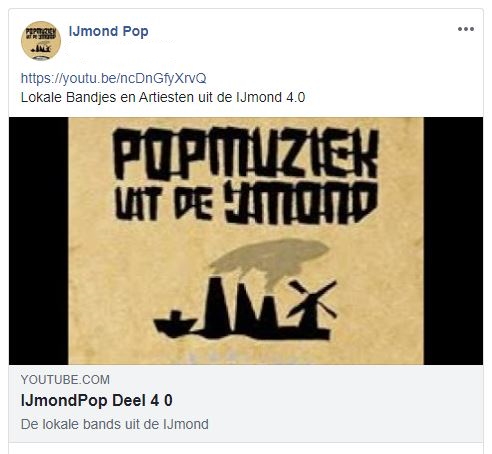Click the blank tan area left of the boat

coord(110,317)
